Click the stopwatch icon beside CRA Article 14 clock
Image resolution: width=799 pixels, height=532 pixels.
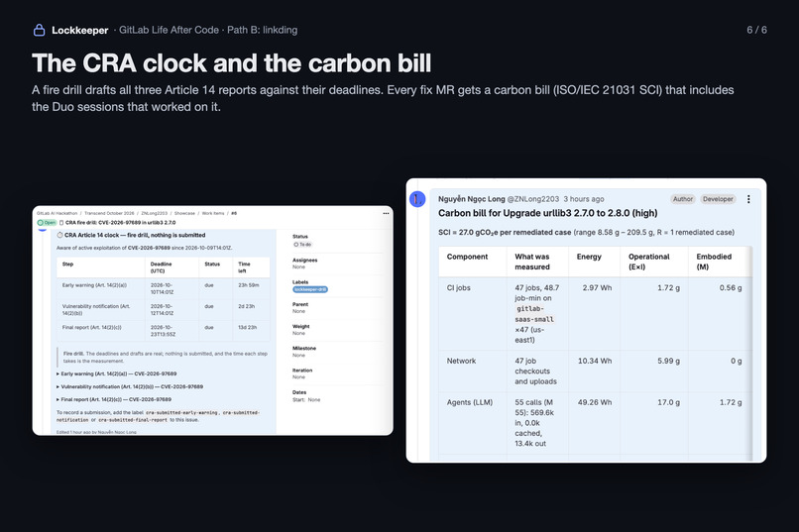pyautogui.click(x=59, y=235)
